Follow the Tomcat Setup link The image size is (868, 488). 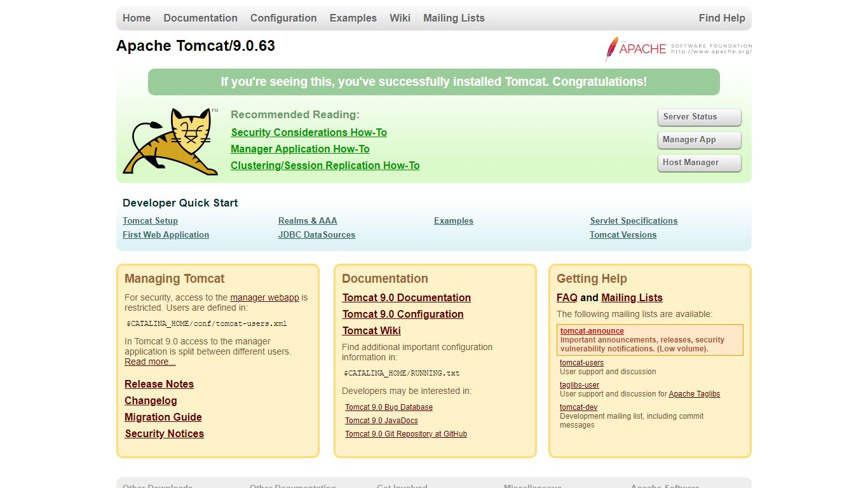coord(150,221)
